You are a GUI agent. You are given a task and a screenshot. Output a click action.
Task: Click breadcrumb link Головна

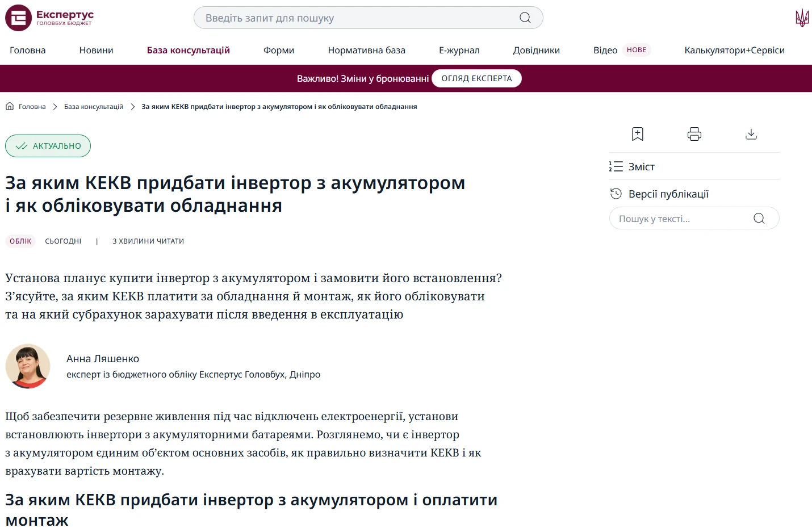[x=32, y=106]
